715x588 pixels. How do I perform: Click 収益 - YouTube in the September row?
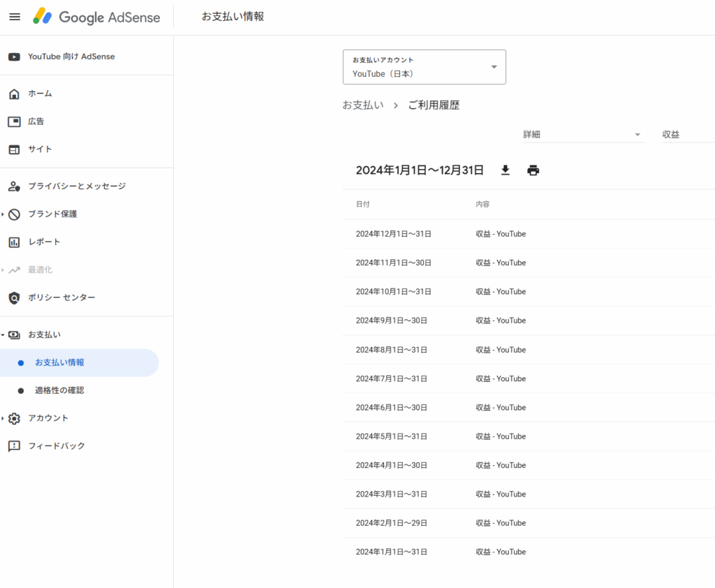501,321
